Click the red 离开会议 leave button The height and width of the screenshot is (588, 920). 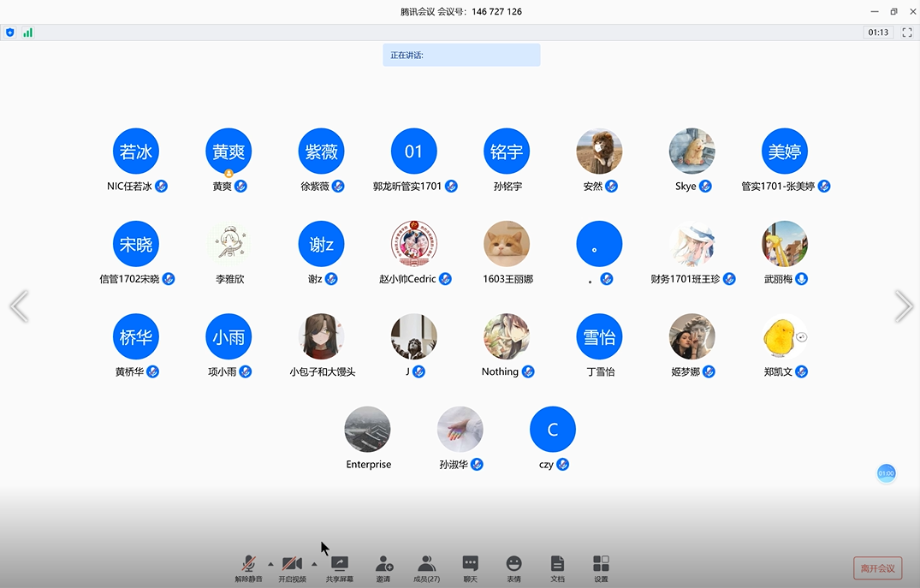877,568
